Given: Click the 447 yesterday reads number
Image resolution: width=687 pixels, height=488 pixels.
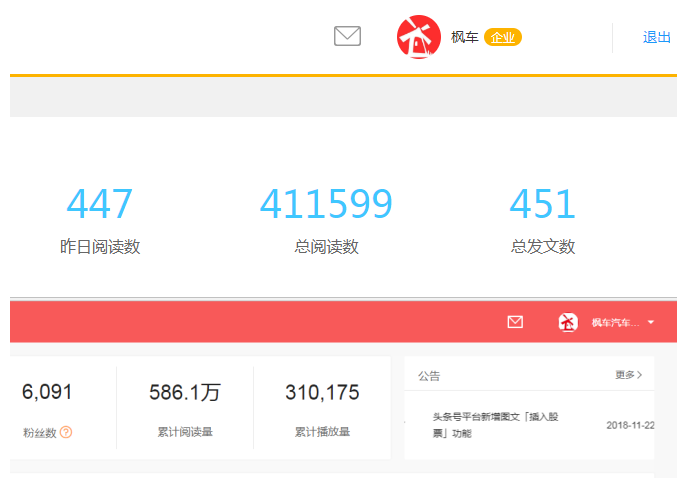Looking at the screenshot, I should pyautogui.click(x=100, y=204).
